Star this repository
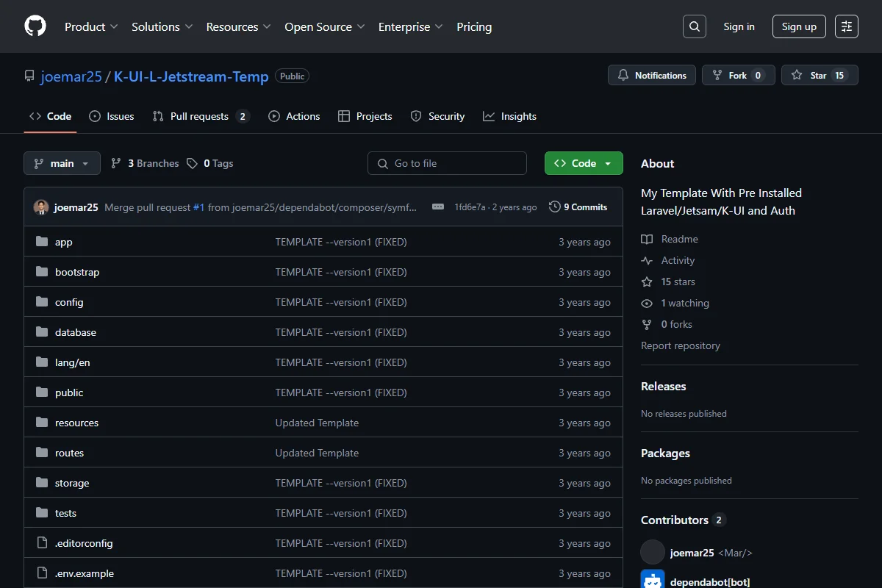 pyautogui.click(x=820, y=75)
